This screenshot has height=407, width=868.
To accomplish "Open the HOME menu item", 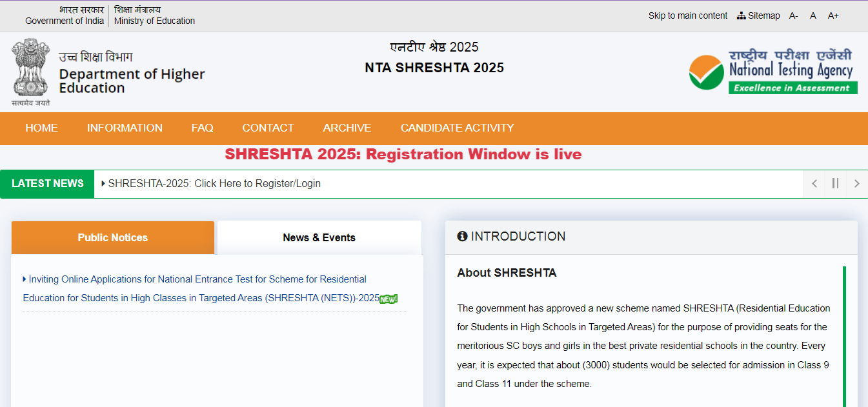I will pyautogui.click(x=41, y=128).
